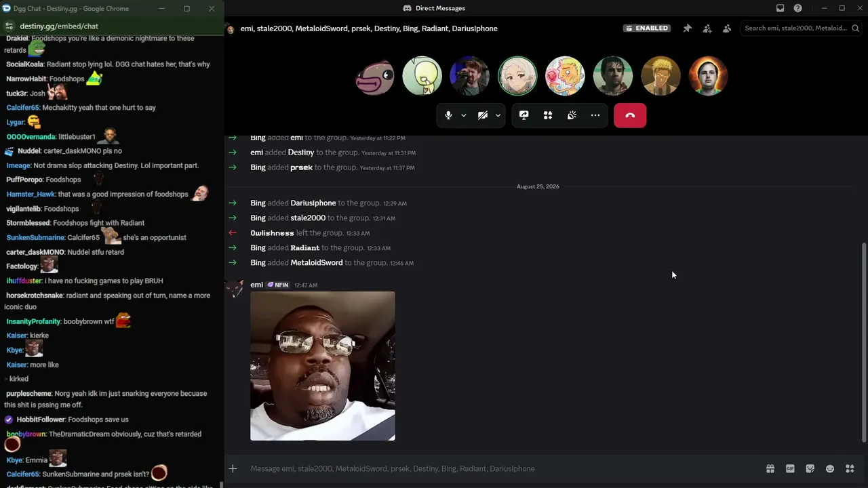Viewport: 868px width, 488px height.
Task: Minimize the Discord window
Action: [x=824, y=8]
